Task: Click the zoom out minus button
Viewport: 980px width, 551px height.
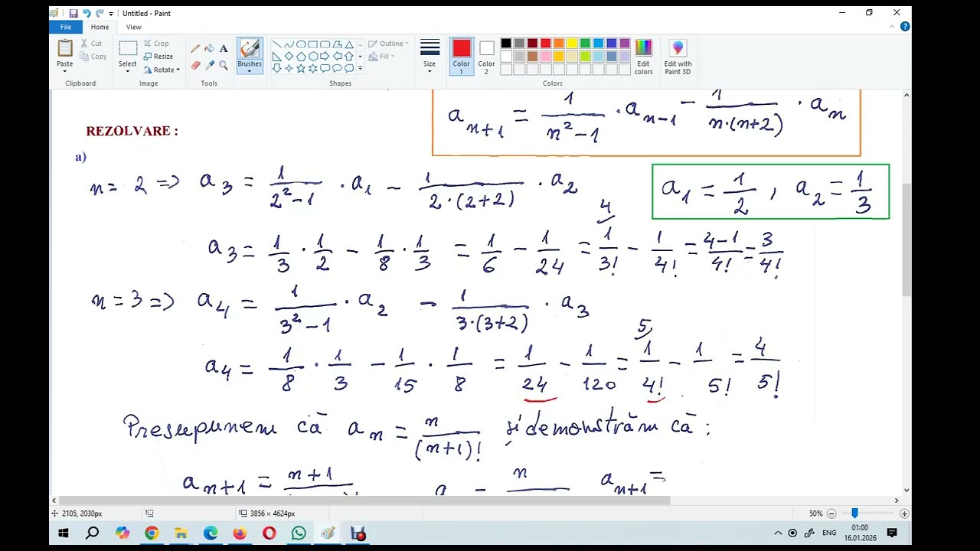Action: pyautogui.click(x=831, y=514)
